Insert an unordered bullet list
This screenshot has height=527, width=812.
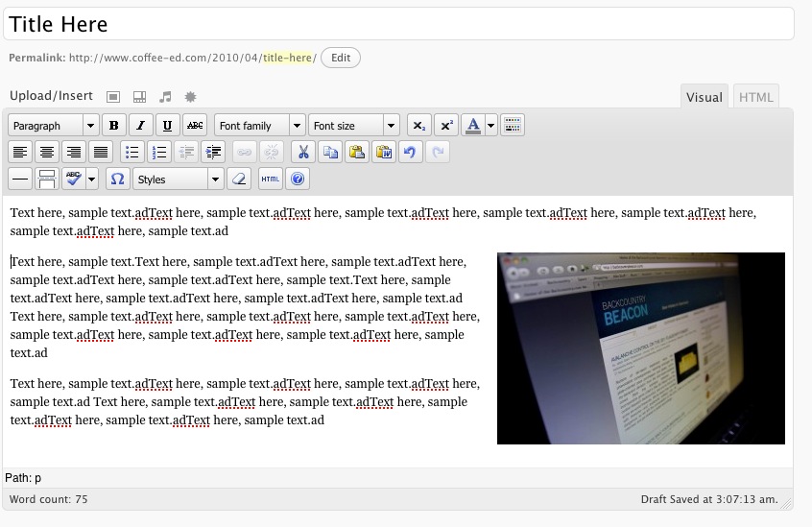point(132,153)
